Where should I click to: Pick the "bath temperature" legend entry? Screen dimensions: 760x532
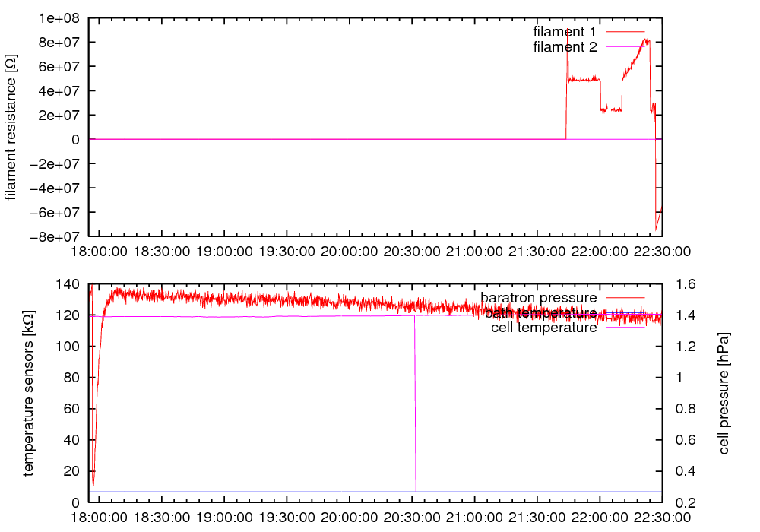point(540,312)
